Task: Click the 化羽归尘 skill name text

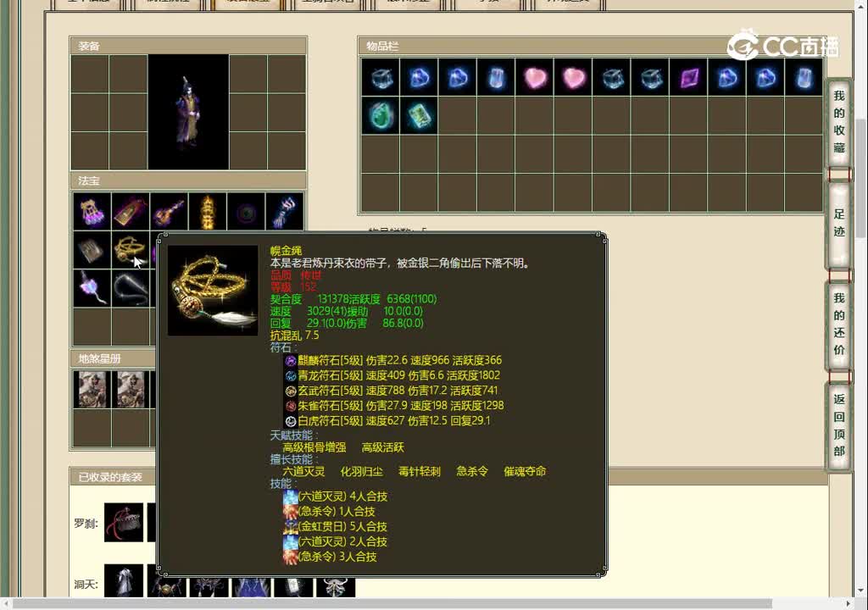Action: (361, 471)
